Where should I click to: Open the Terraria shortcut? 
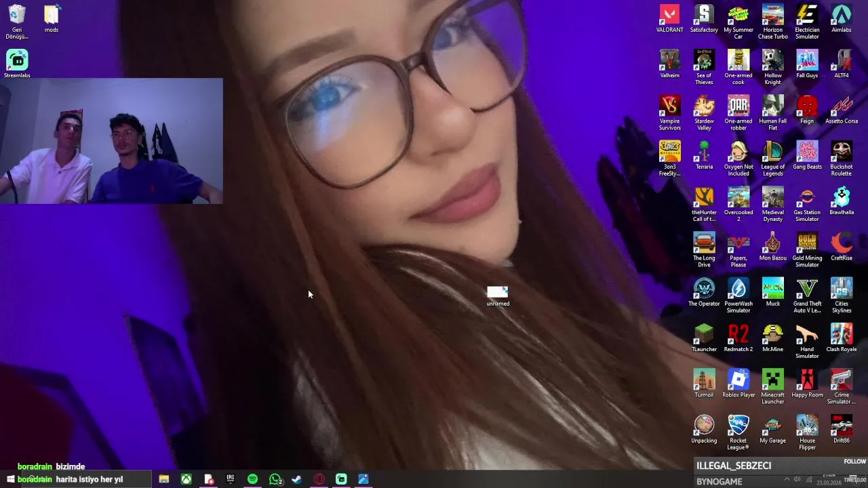(x=704, y=155)
